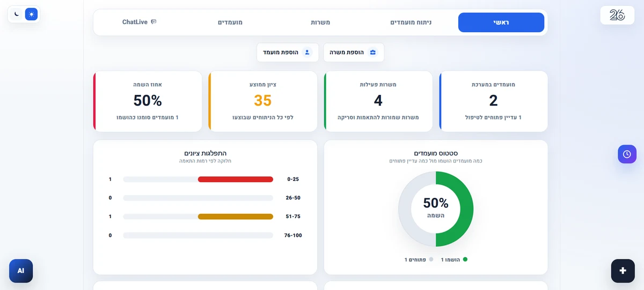The height and width of the screenshot is (290, 644).
Task: Click the plus floating action button
Action: tap(623, 271)
